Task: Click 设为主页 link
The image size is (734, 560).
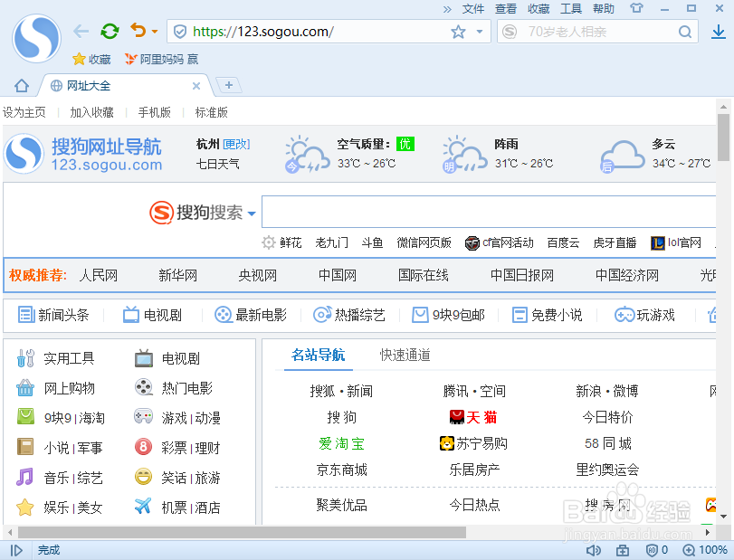Action: pyautogui.click(x=24, y=112)
